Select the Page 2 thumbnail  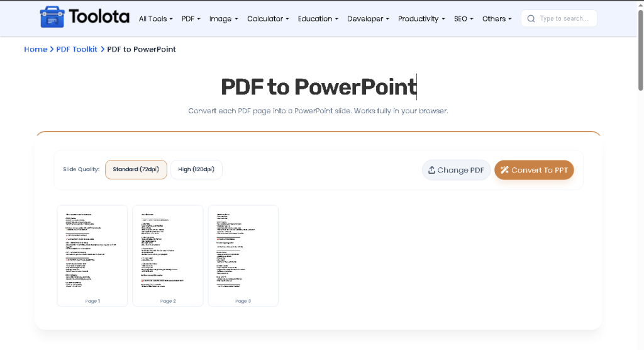(168, 256)
